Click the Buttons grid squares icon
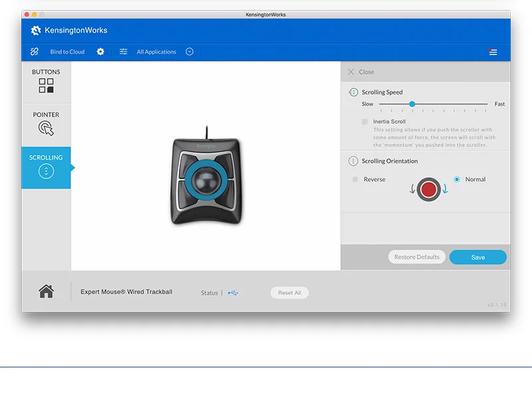This screenshot has width=532, height=416. pyautogui.click(x=46, y=86)
